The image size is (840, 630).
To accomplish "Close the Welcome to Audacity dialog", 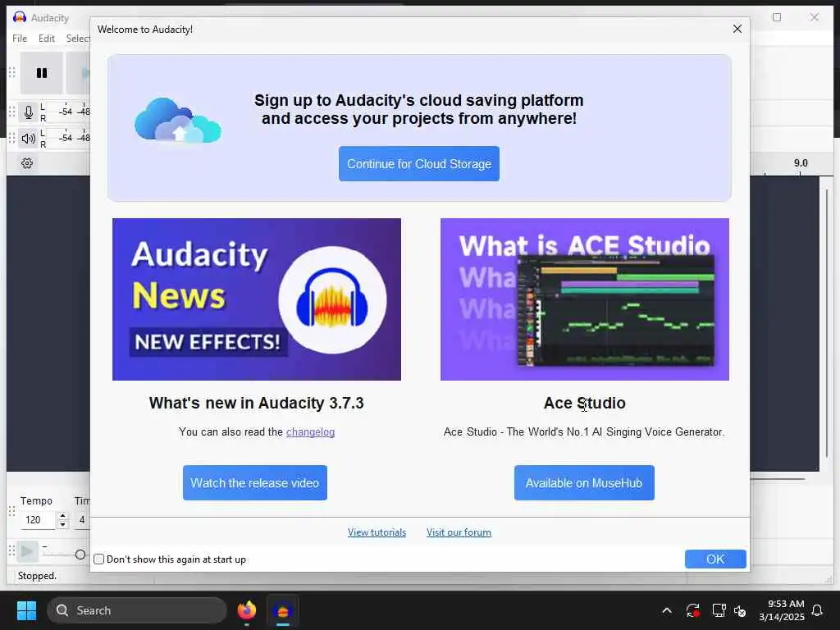I will point(737,29).
